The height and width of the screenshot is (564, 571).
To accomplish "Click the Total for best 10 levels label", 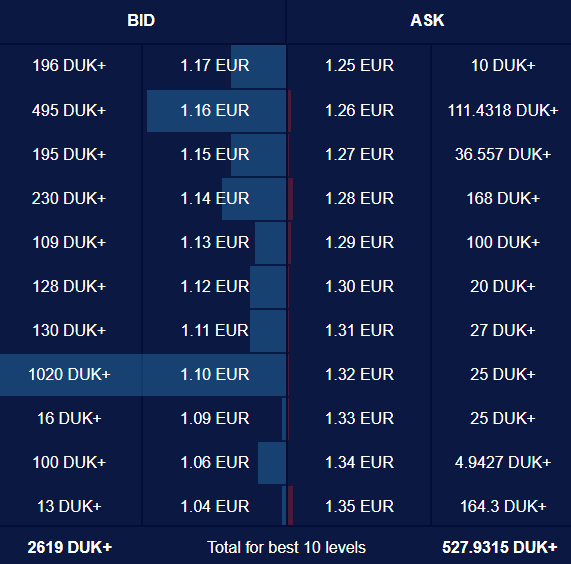I will pyautogui.click(x=286, y=547).
